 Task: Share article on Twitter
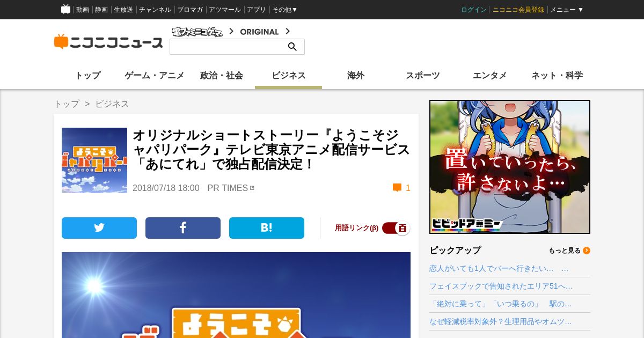point(99,228)
